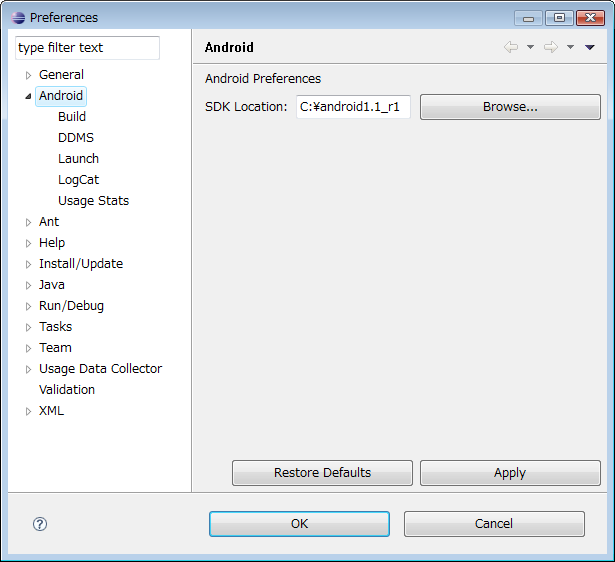Click the help question mark icon
The image size is (615, 562).
(40, 524)
